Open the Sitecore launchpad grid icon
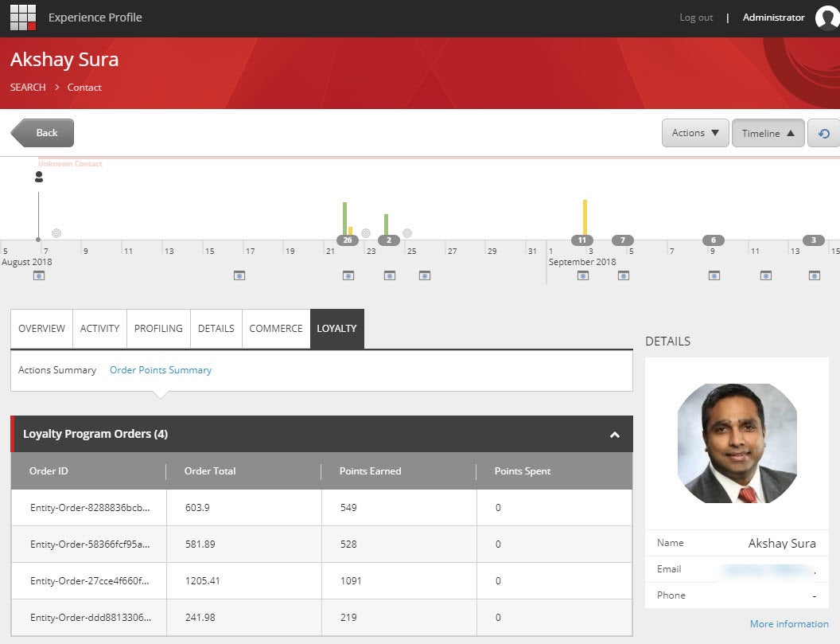This screenshot has height=644, width=840. coord(23,18)
